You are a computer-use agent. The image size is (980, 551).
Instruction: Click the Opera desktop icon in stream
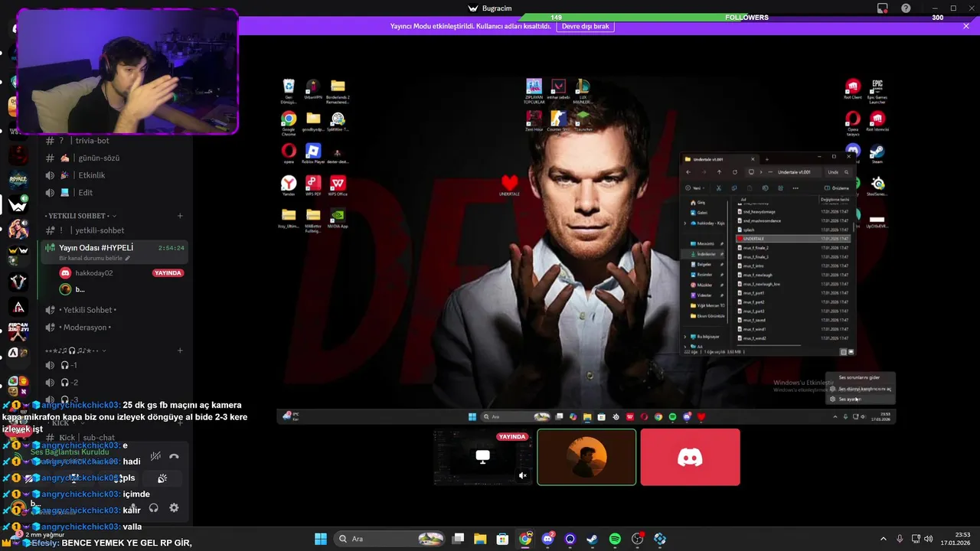pyautogui.click(x=289, y=154)
